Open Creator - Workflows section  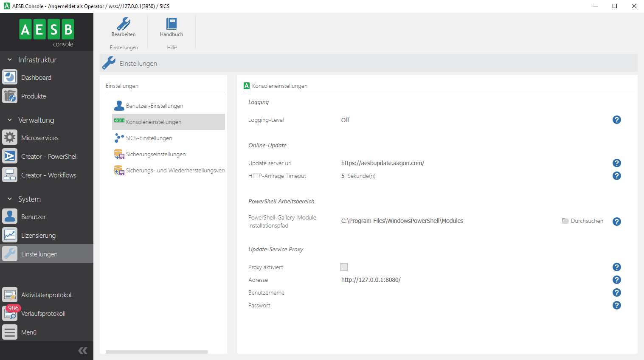pos(48,175)
